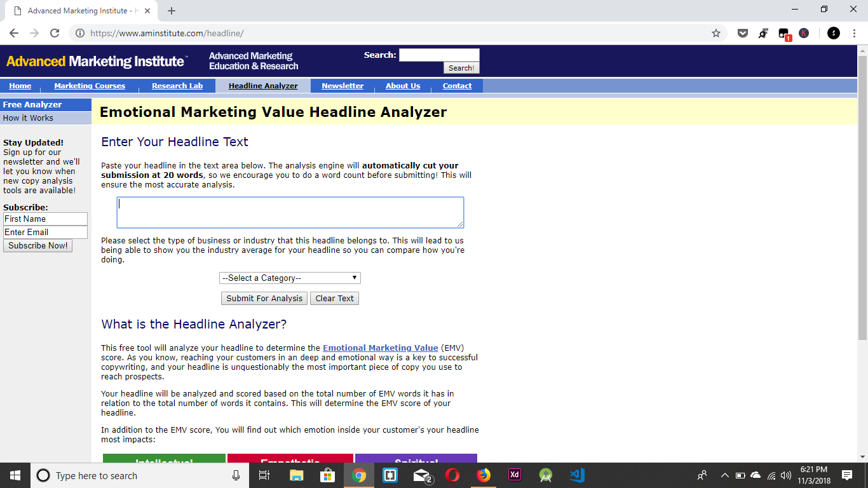Open Task View from the taskbar

[x=265, y=475]
